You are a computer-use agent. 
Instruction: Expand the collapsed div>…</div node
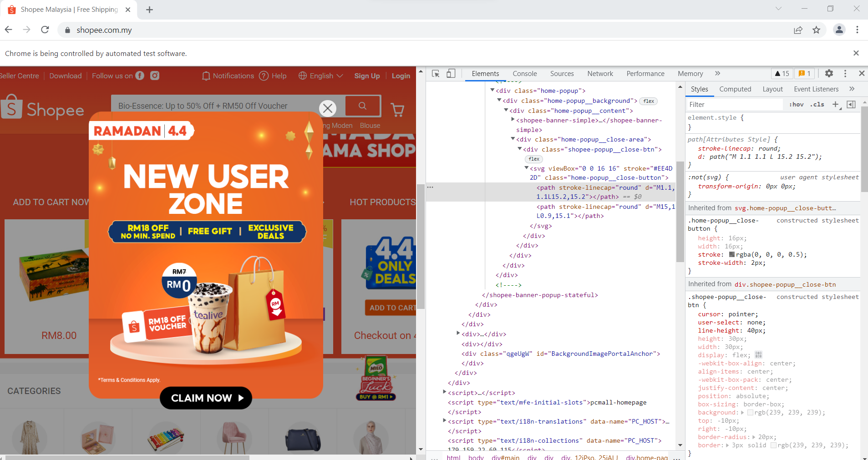[458, 334]
